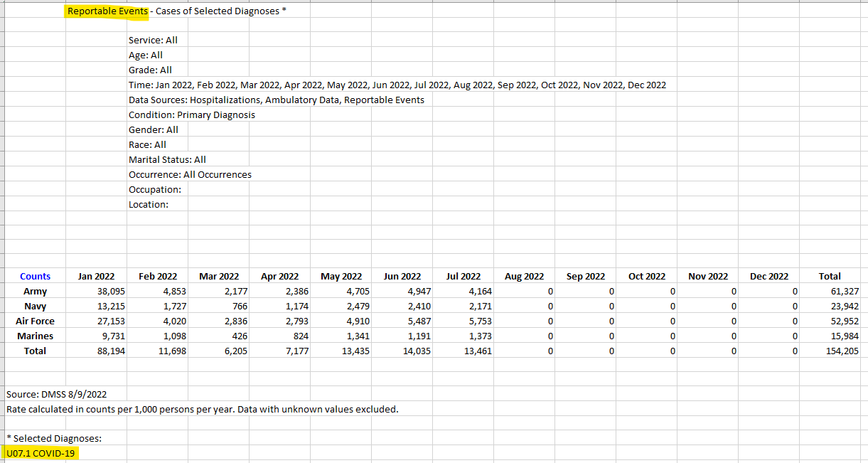Select the Race: All cell

[147, 144]
